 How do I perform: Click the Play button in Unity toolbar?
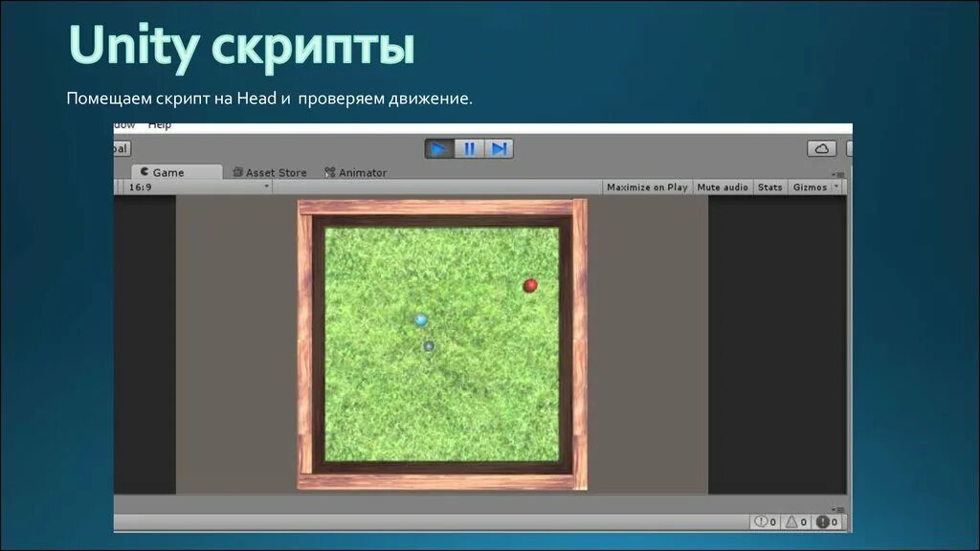pyautogui.click(x=439, y=148)
